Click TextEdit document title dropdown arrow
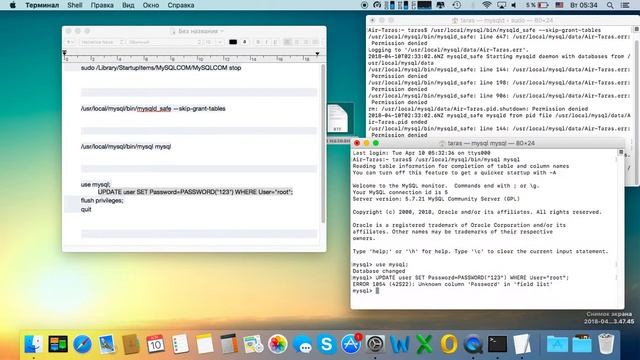Screen dimensions: 640x360 222,31
